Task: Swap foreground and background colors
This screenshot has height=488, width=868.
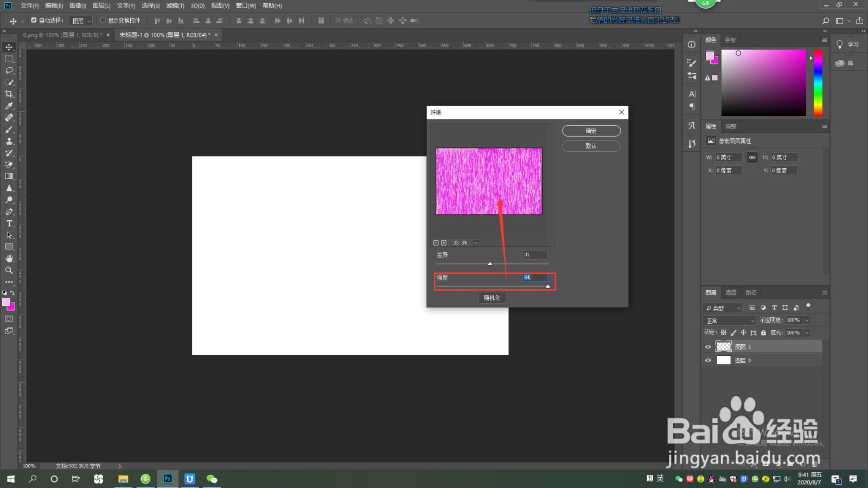Action: pyautogui.click(x=12, y=293)
